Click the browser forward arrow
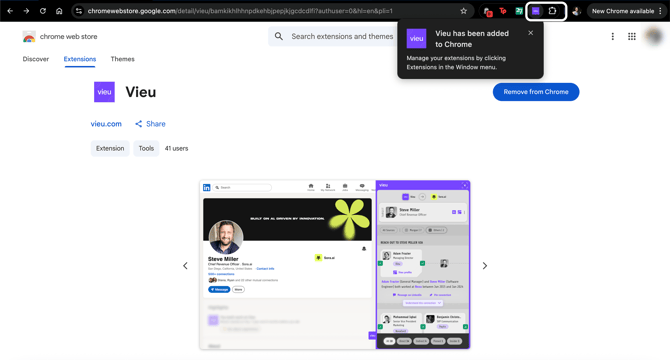 click(x=26, y=11)
